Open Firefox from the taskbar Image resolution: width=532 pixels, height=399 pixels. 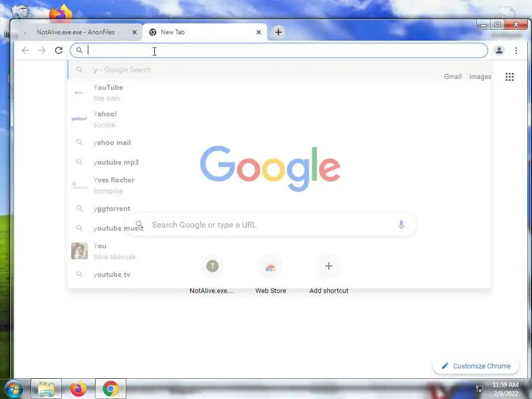tap(78, 389)
